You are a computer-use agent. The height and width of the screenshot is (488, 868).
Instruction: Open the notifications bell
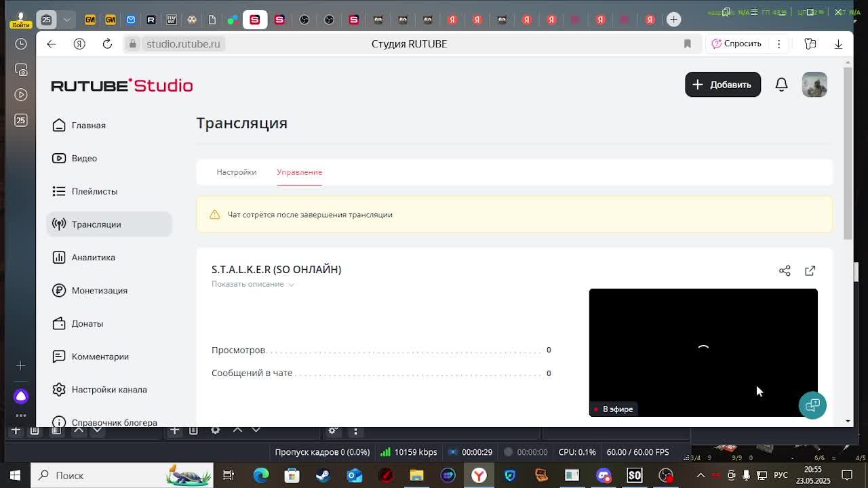pyautogui.click(x=781, y=85)
